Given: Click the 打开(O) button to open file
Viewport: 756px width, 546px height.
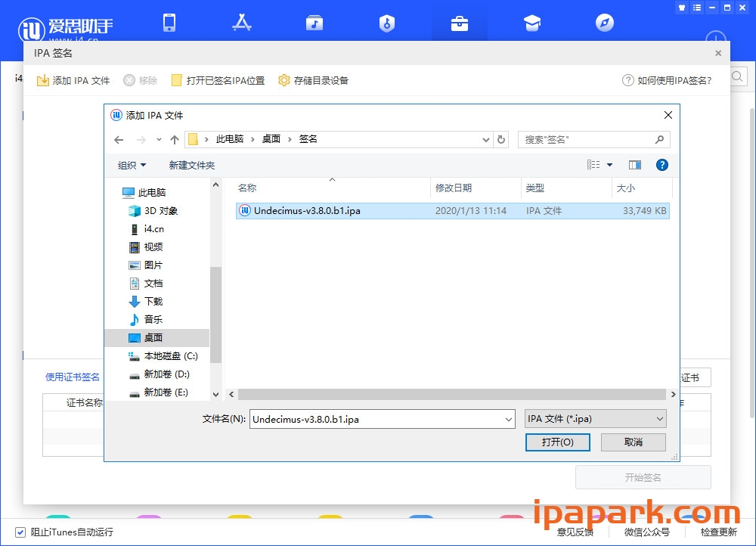Looking at the screenshot, I should click(558, 442).
